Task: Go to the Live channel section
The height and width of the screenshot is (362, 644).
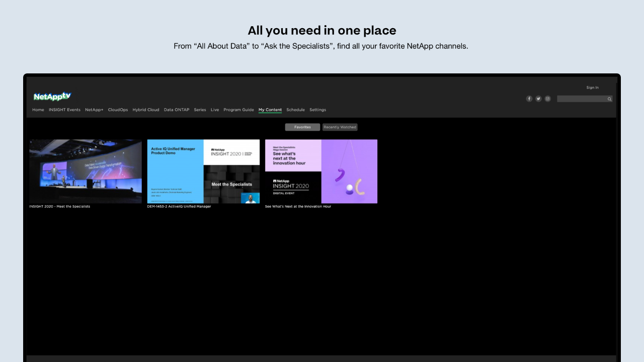Action: 215,110
